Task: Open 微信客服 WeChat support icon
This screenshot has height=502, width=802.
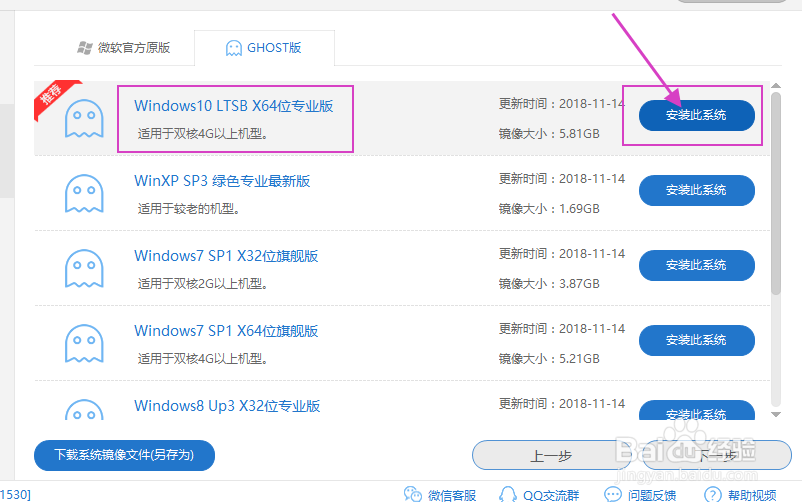Action: click(413, 494)
